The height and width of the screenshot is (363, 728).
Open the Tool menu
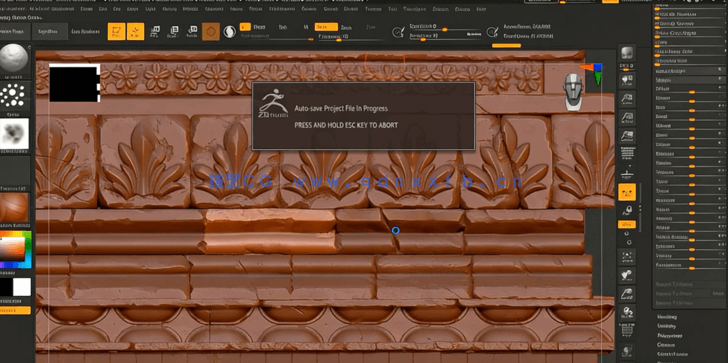392,9
